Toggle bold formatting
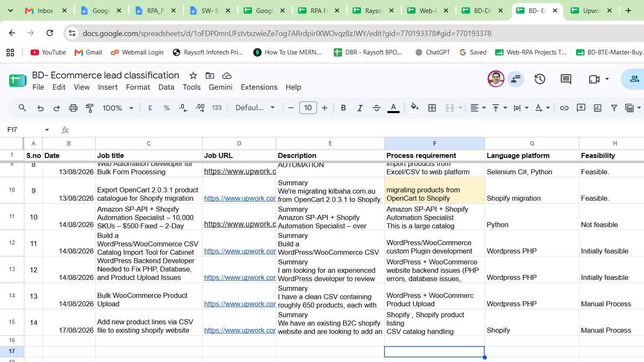 (x=343, y=108)
